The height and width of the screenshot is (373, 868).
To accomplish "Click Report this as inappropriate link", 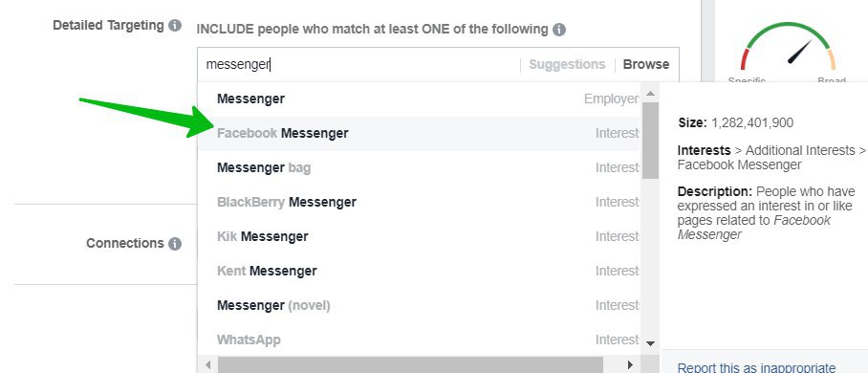I will point(757,367).
